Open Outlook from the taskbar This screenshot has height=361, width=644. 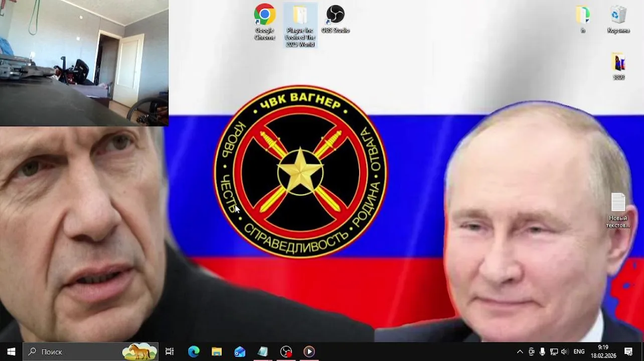pos(240,351)
